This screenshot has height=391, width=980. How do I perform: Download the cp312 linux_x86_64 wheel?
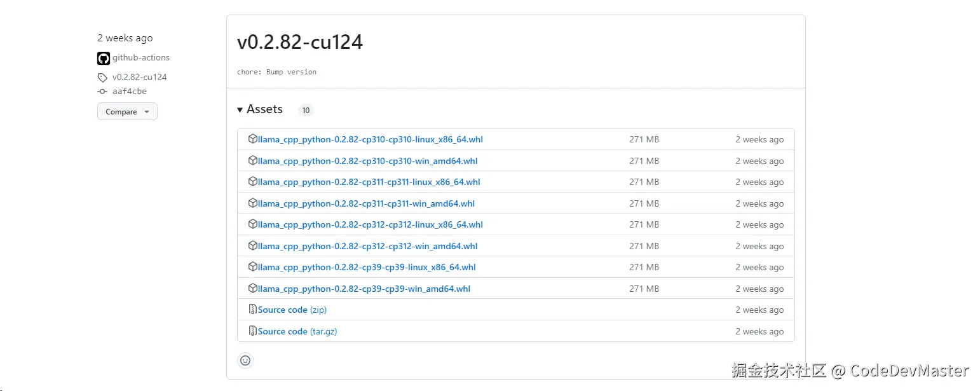[x=370, y=224]
